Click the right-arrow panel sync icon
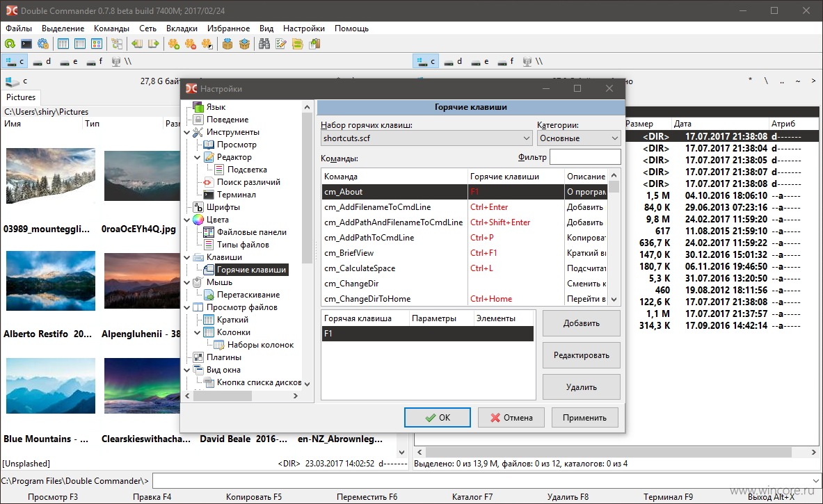Image resolution: width=823 pixels, height=504 pixels. 153,44
